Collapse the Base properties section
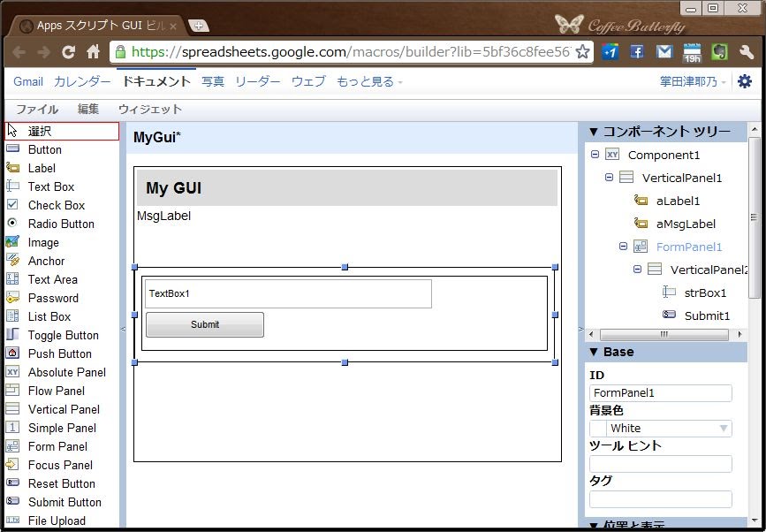Viewport: 766px width, 532px height. (594, 352)
